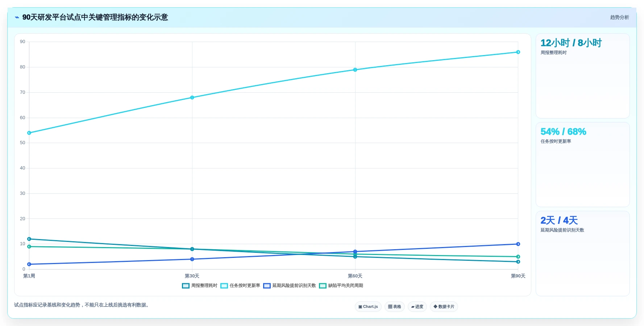Click the 第30天 x-axis label

point(192,276)
